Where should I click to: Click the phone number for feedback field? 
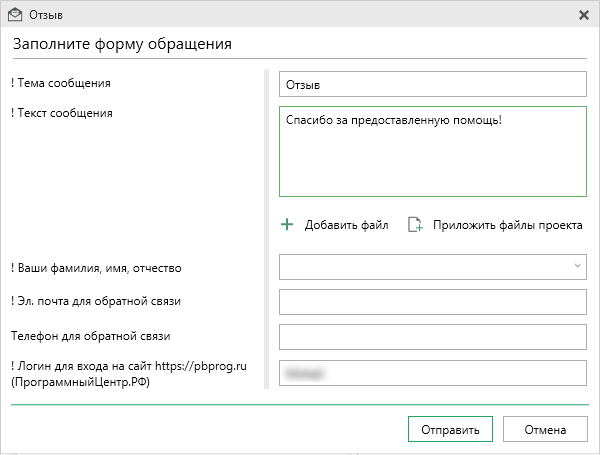coord(432,337)
